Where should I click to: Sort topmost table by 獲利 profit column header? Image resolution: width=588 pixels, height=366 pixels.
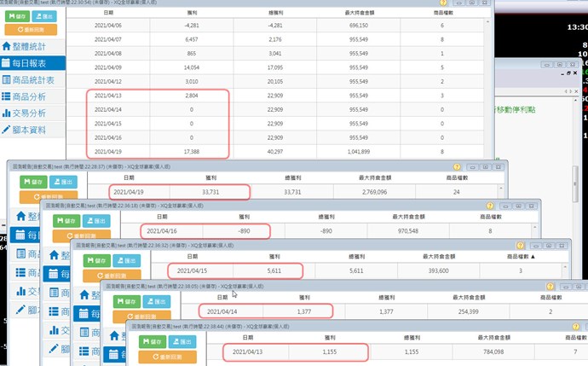pos(191,14)
